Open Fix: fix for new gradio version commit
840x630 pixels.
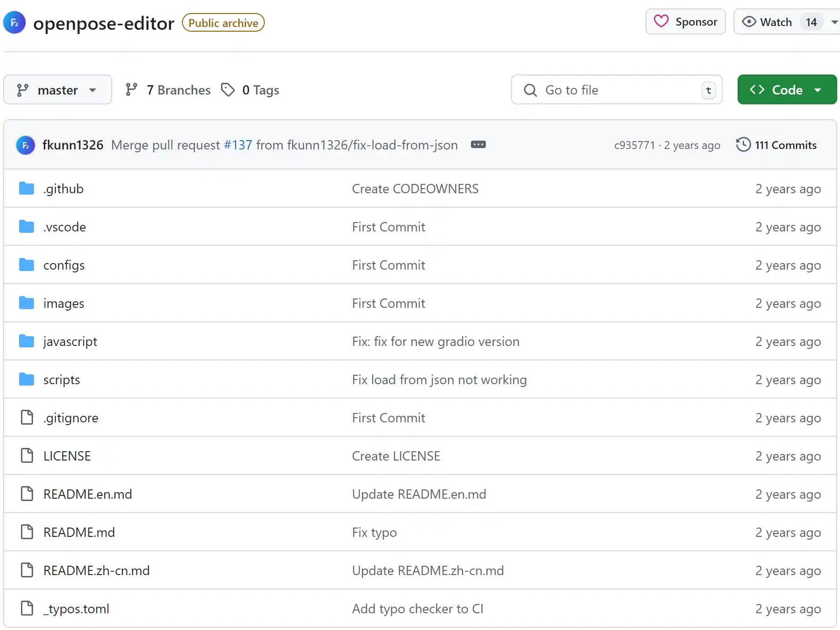click(x=436, y=342)
